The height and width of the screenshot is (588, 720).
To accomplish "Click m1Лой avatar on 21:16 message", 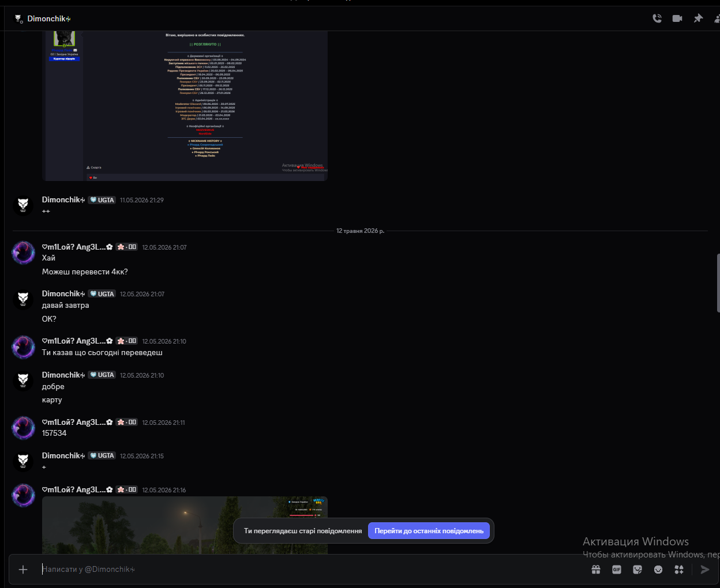I will [x=23, y=495].
